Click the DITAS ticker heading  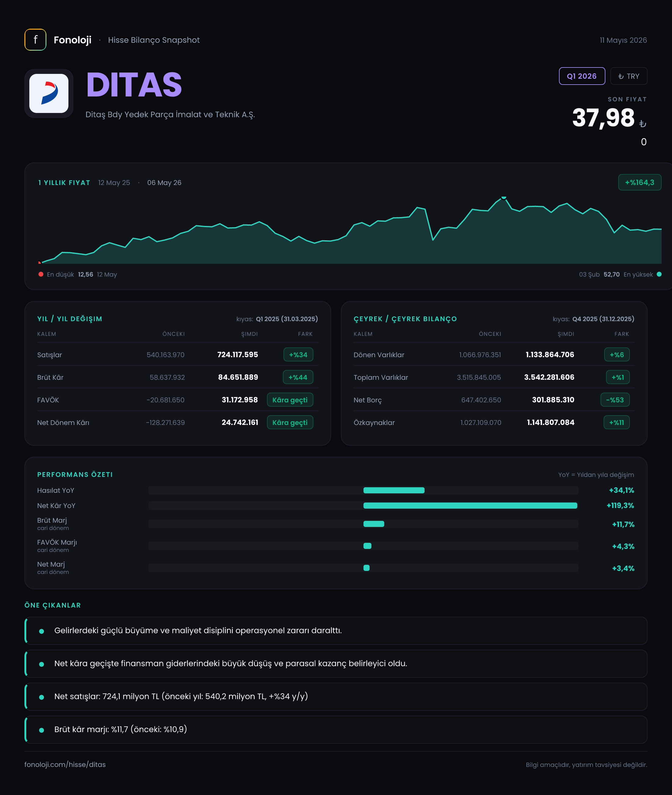(x=134, y=85)
